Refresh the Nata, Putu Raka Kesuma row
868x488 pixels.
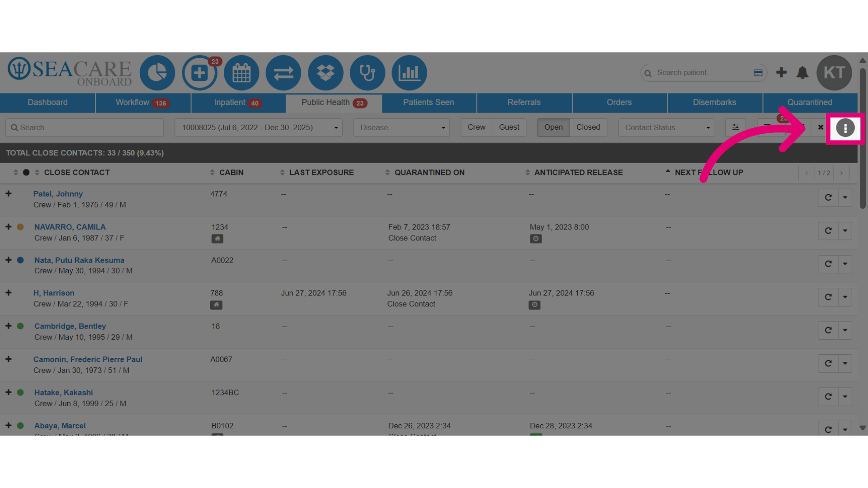(x=828, y=264)
